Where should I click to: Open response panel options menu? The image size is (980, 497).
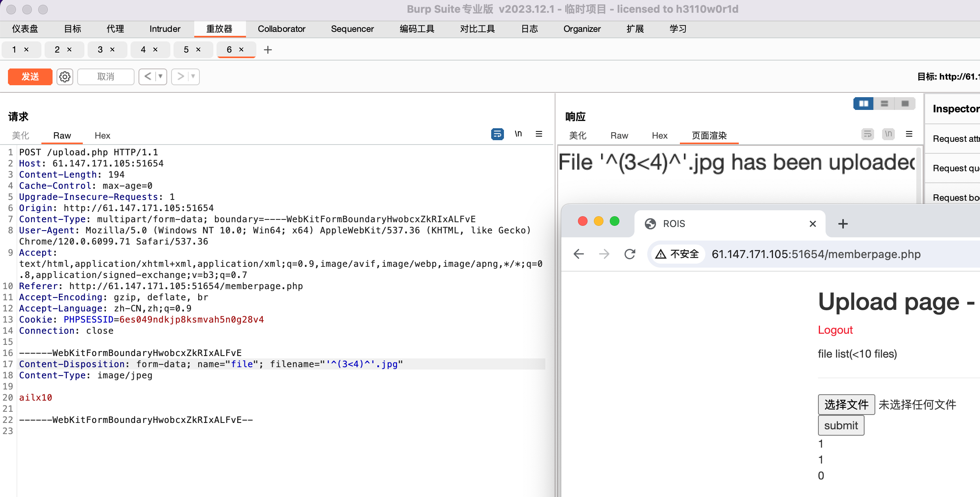909,134
